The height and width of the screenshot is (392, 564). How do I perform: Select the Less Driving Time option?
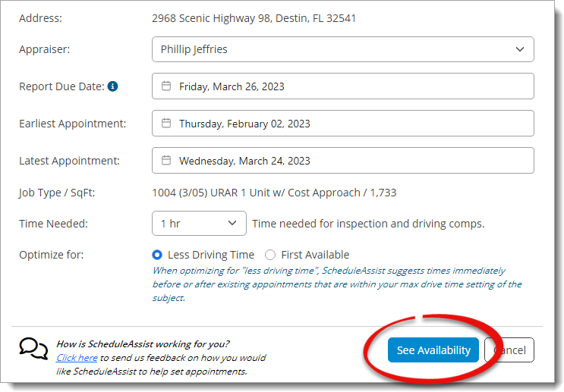coord(158,255)
